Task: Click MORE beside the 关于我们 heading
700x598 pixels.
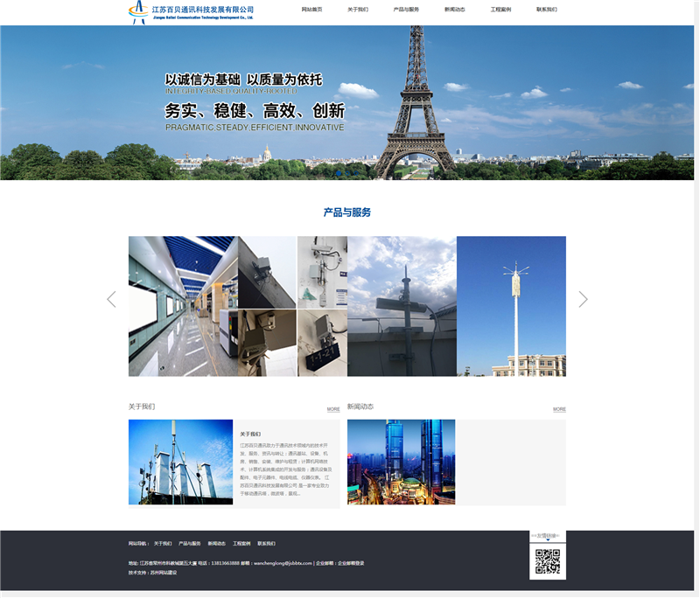Action: click(x=333, y=409)
